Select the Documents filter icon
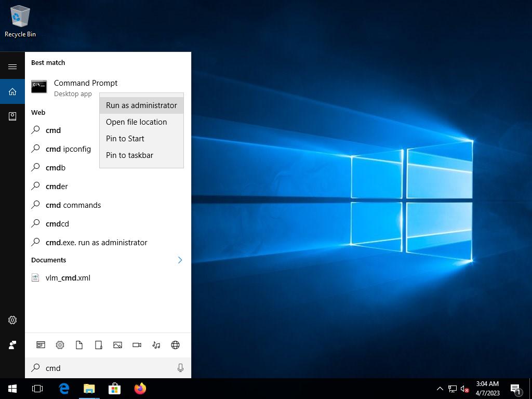532x399 pixels. point(79,345)
